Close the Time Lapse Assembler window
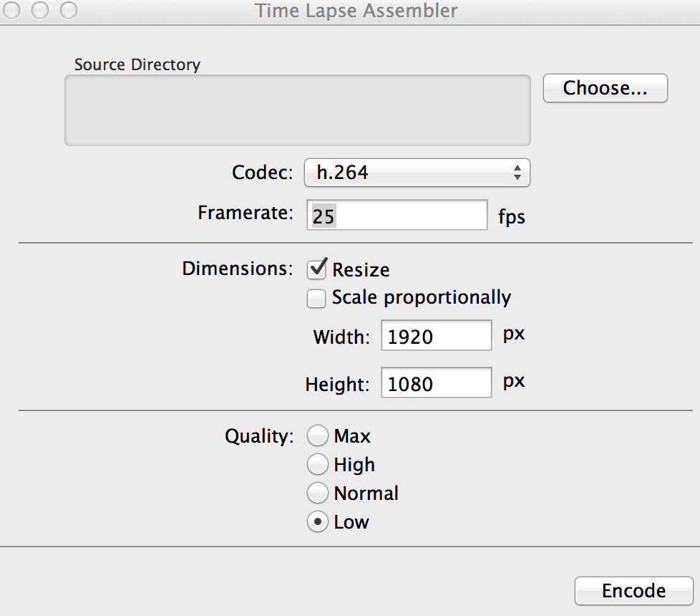 [11, 11]
